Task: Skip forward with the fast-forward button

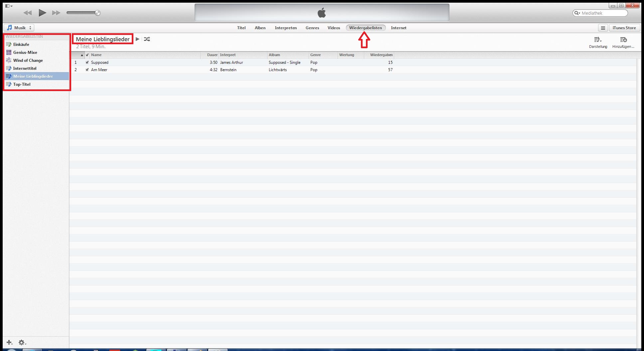Action: (56, 13)
